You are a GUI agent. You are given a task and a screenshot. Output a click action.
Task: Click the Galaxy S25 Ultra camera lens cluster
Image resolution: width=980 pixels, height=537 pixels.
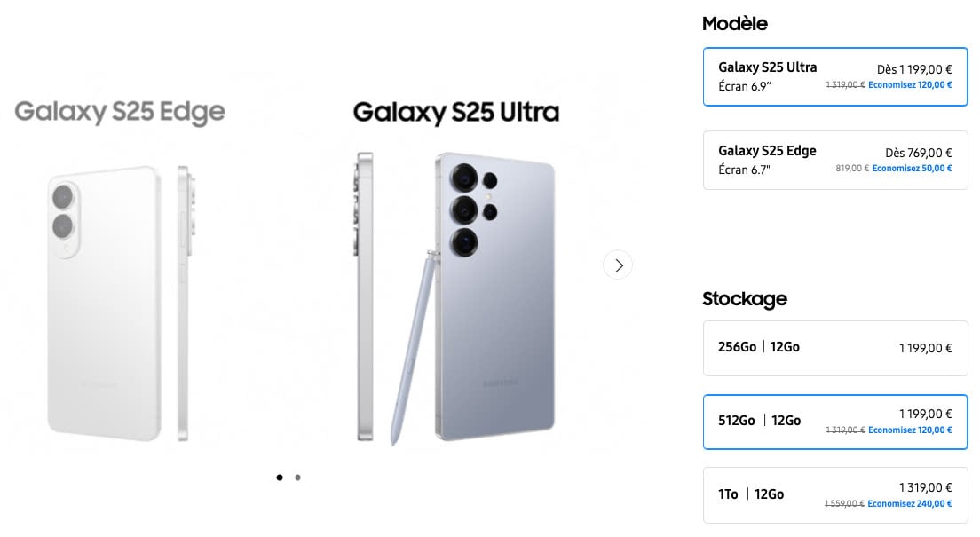(471, 210)
